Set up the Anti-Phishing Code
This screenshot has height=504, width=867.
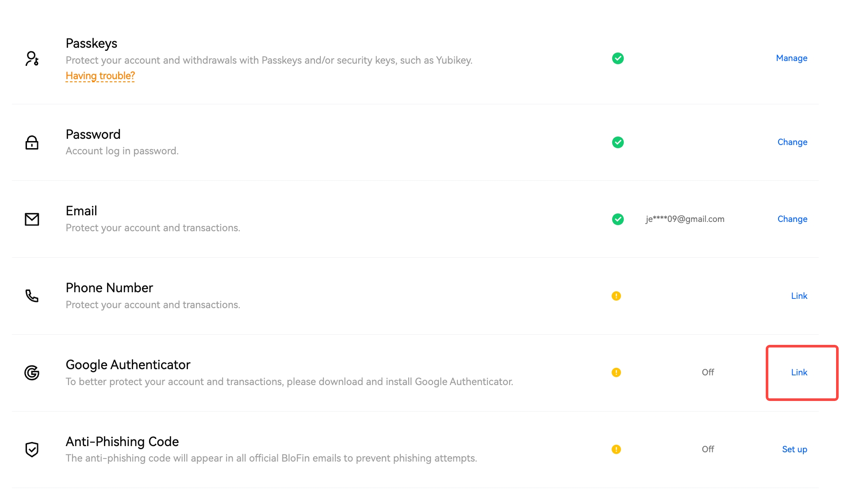pos(794,449)
